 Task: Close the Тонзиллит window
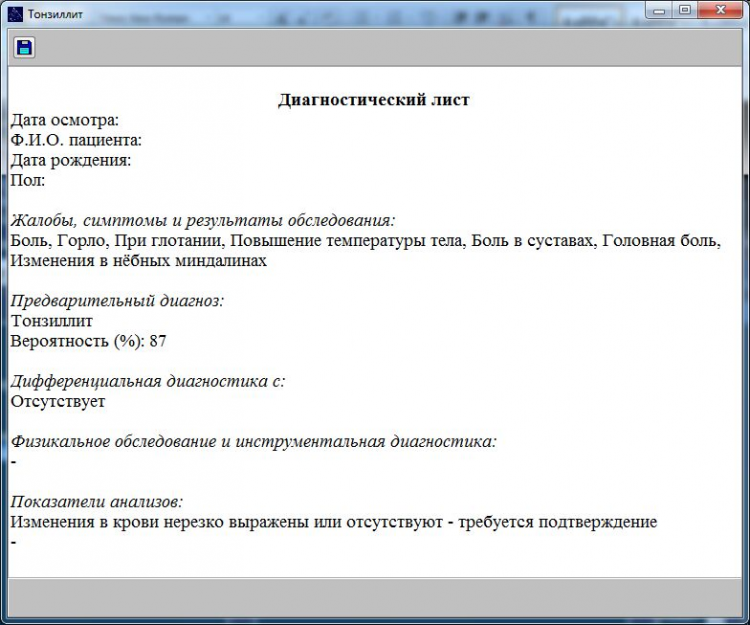tap(720, 10)
